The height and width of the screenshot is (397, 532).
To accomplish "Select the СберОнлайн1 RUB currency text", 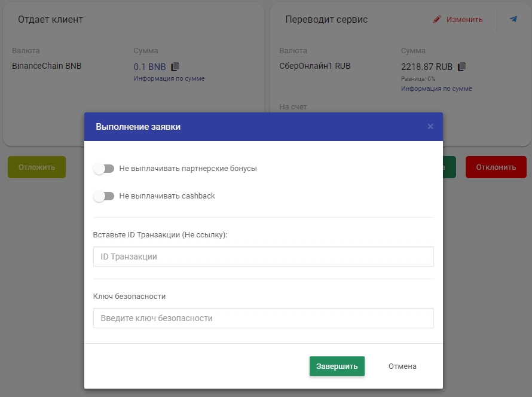I will click(x=315, y=66).
